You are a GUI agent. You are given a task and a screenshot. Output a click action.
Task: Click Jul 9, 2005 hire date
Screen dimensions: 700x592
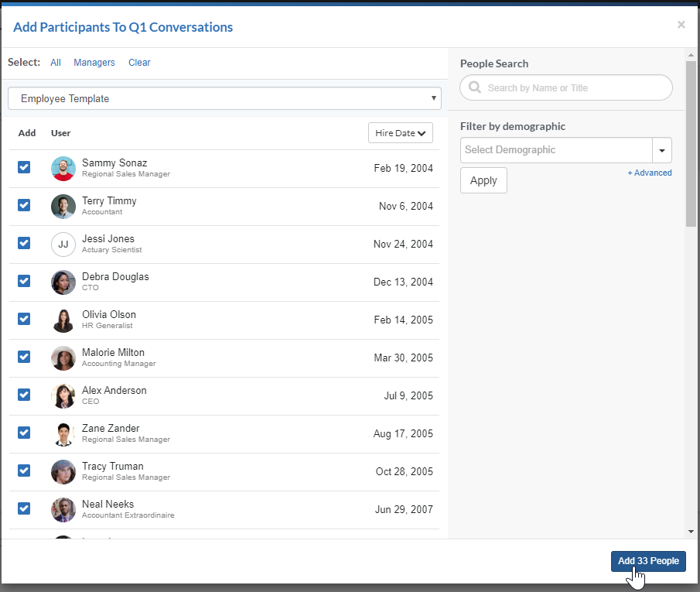408,396
